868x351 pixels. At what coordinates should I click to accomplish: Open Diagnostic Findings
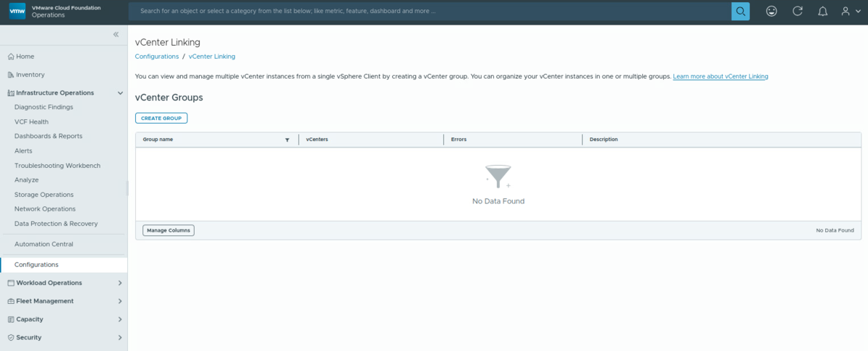coord(43,107)
